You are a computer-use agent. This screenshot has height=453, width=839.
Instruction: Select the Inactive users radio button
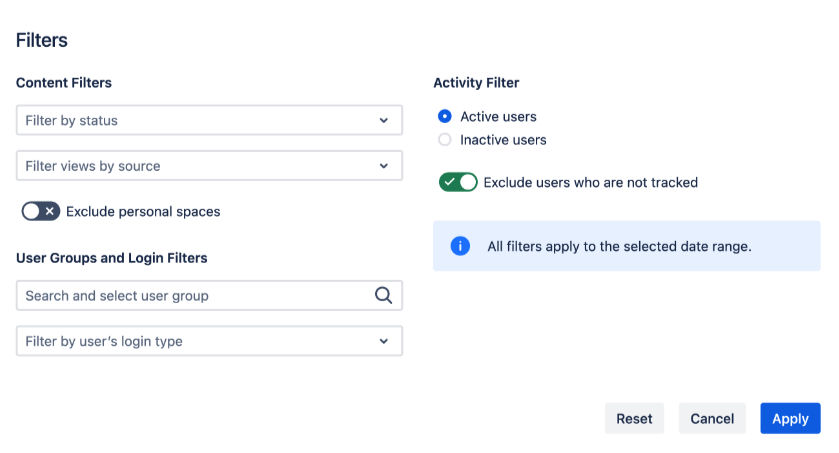pos(445,140)
